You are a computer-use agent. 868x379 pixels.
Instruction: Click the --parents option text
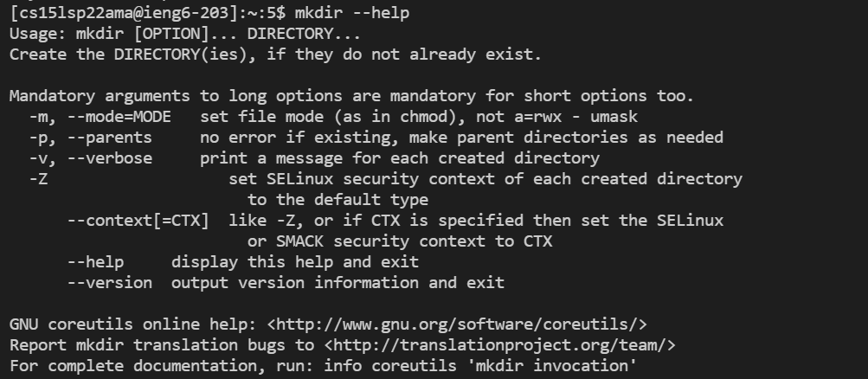pyautogui.click(x=110, y=138)
